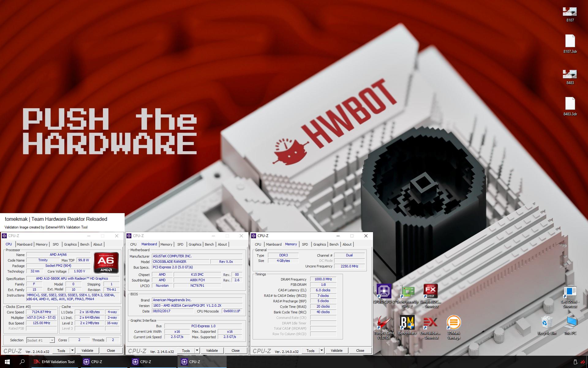Image resolution: width=588 pixels, height=368 pixels.
Task: Click the Uncore Frequency 2250.0 MHz value
Action: [x=349, y=266]
